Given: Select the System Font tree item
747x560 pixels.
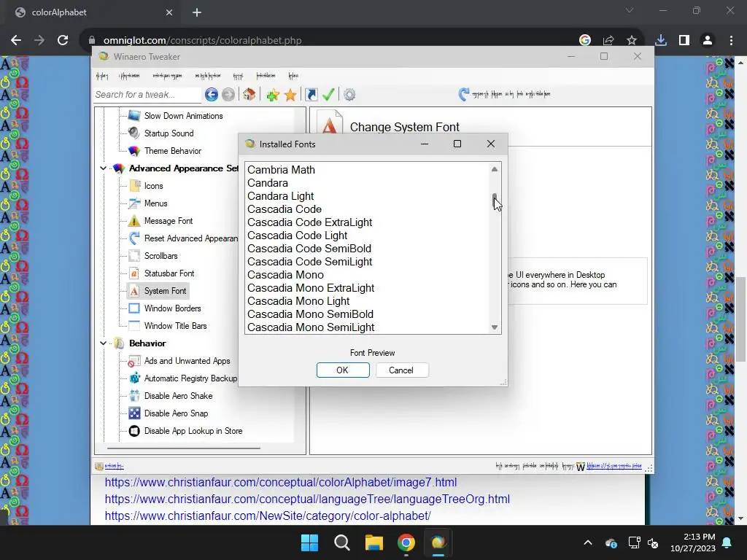Looking at the screenshot, I should [165, 291].
